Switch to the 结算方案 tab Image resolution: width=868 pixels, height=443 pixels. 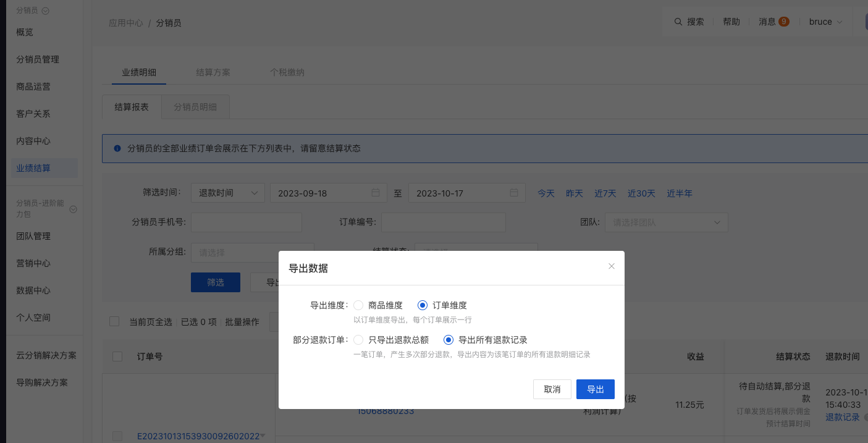click(x=213, y=72)
